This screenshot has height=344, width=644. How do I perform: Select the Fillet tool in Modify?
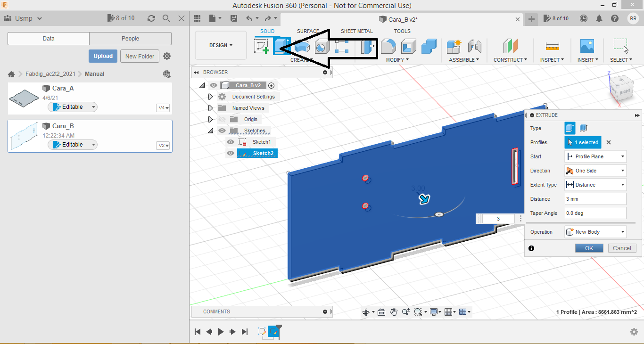click(388, 46)
